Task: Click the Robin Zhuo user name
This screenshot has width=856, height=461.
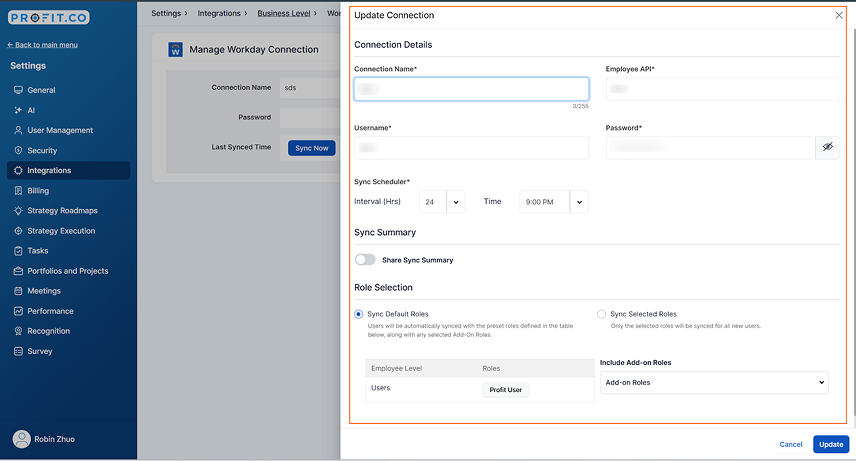Action: coord(55,439)
